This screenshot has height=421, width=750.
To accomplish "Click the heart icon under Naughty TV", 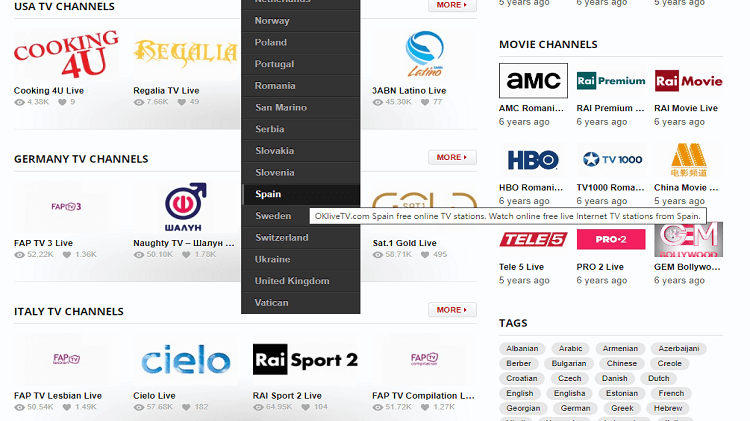I will [x=186, y=255].
